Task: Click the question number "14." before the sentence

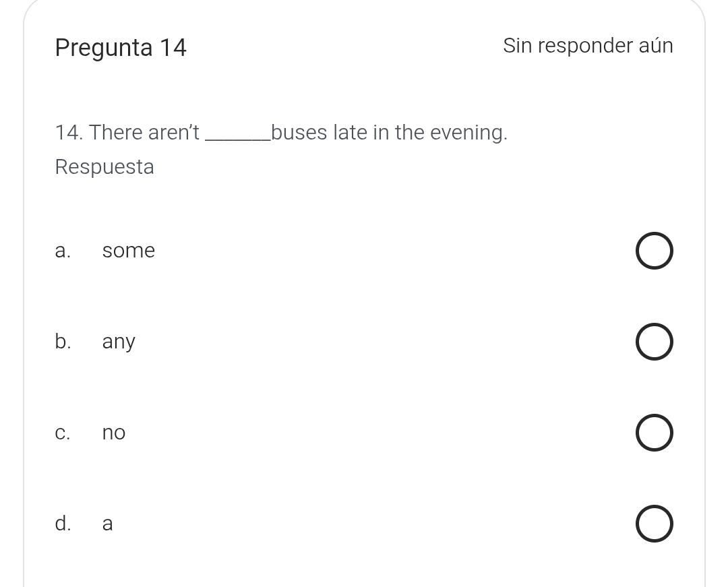Action: point(69,133)
